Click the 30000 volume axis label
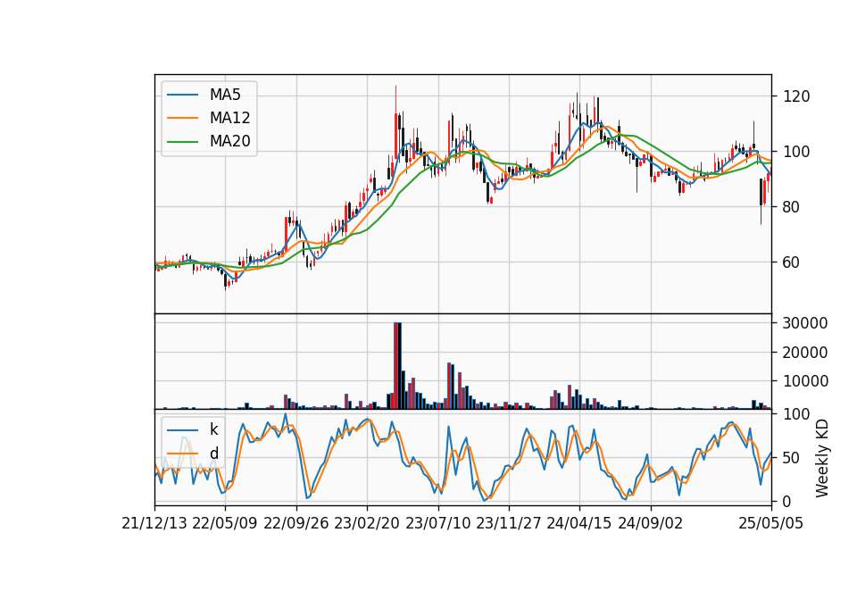 point(805,323)
